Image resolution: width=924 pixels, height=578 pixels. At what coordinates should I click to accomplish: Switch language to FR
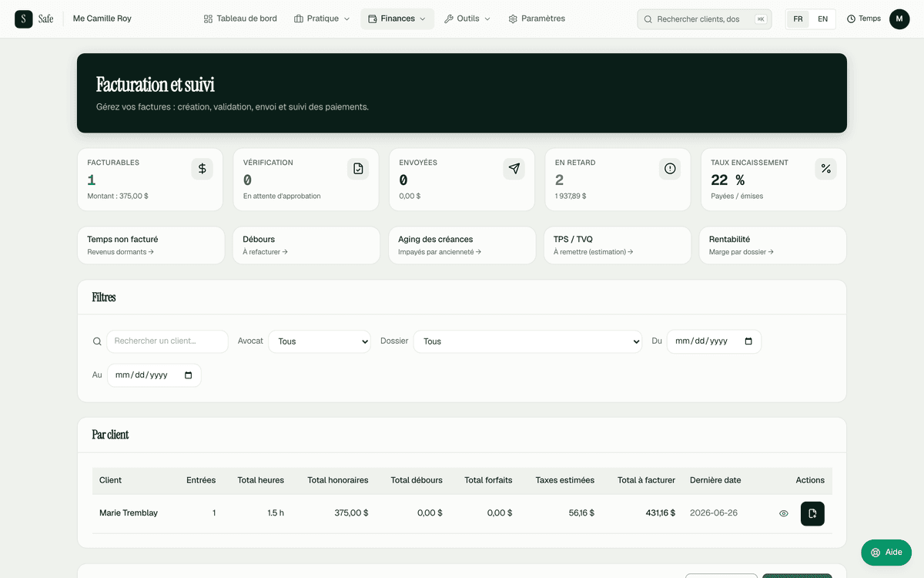pos(798,18)
